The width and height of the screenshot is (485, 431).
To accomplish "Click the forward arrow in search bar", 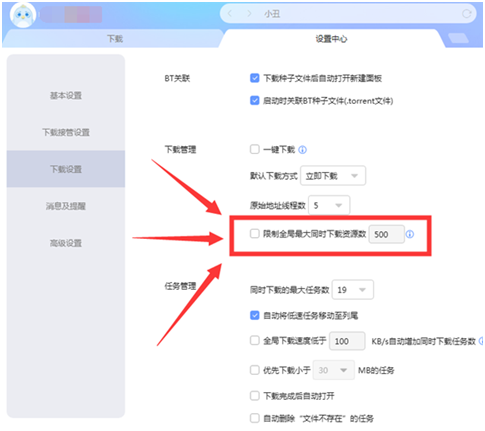I will click(249, 14).
